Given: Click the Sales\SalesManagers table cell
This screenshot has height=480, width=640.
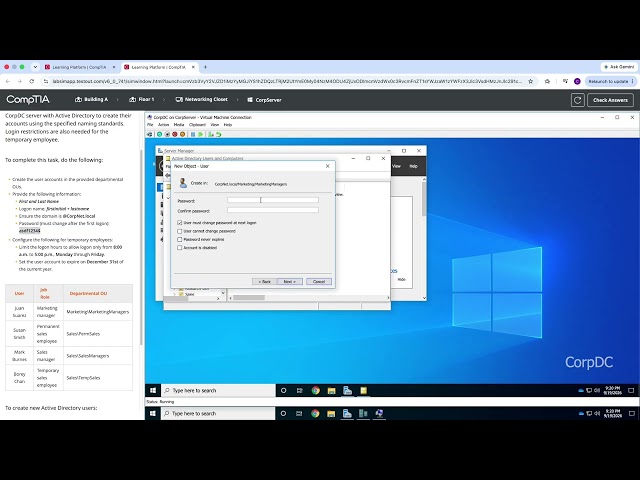Looking at the screenshot, I should click(98, 356).
